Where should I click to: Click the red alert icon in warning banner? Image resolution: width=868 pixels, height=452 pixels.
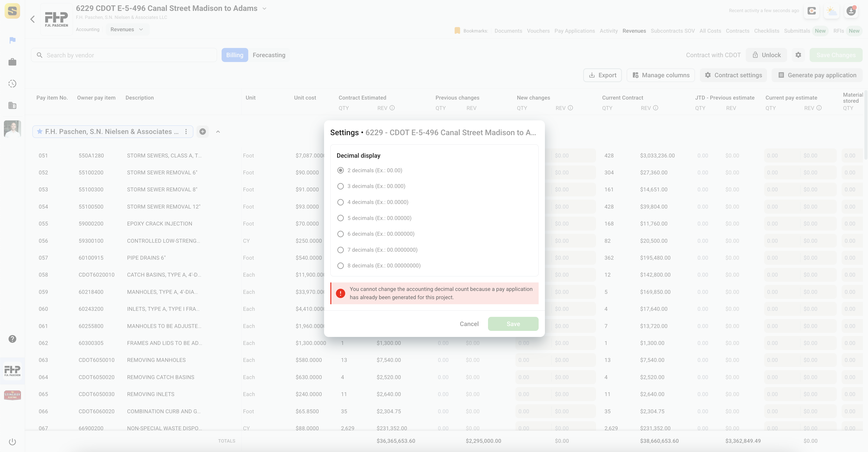point(341,293)
